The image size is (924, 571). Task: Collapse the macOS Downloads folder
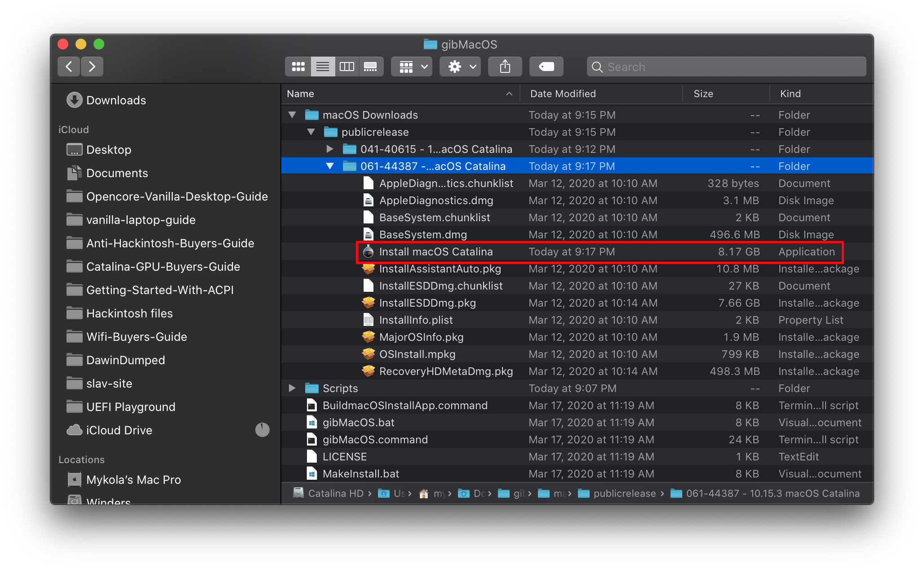(x=292, y=115)
